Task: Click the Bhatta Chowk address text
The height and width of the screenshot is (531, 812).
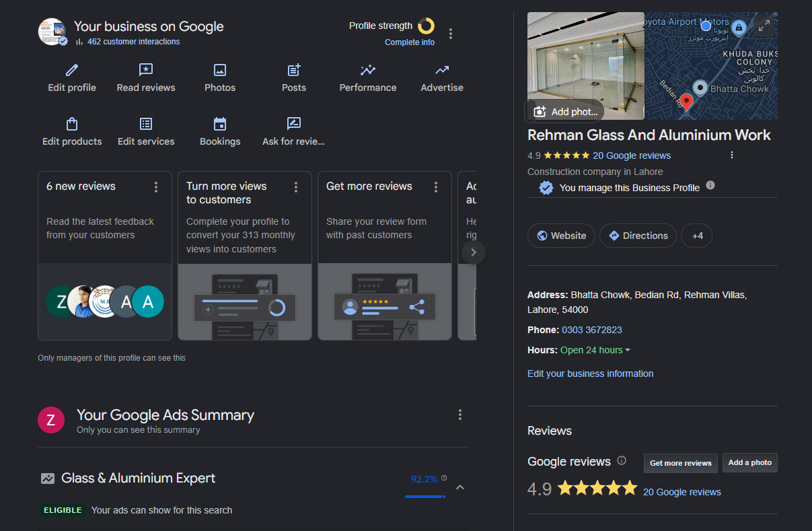Action: click(637, 302)
